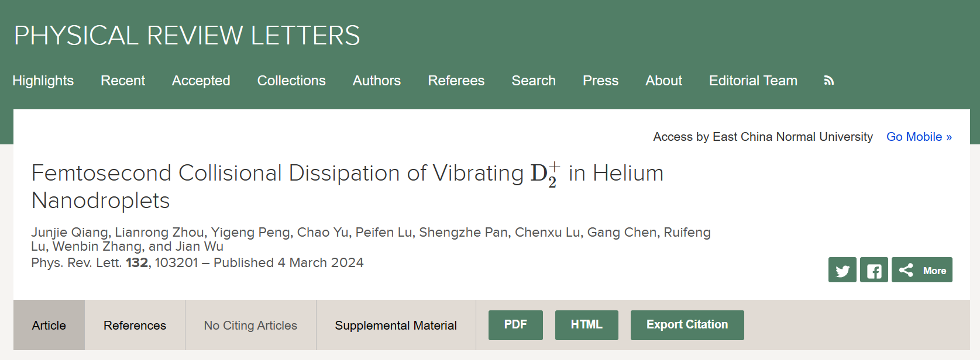Click the Physical Review Letters logo
The height and width of the screenshot is (360, 980).
coord(187,36)
